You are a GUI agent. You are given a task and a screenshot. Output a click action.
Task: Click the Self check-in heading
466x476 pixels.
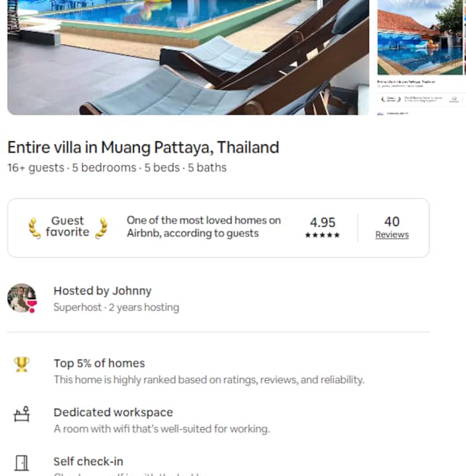(x=88, y=462)
